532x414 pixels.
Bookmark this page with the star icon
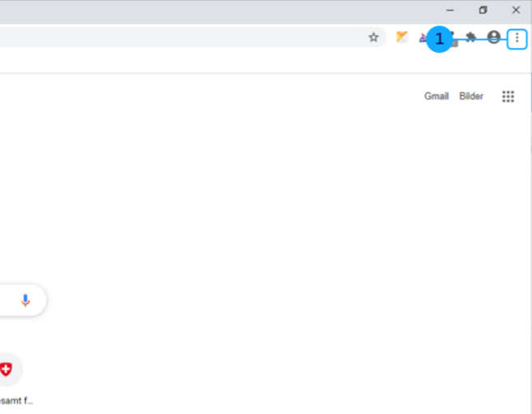pyautogui.click(x=373, y=37)
